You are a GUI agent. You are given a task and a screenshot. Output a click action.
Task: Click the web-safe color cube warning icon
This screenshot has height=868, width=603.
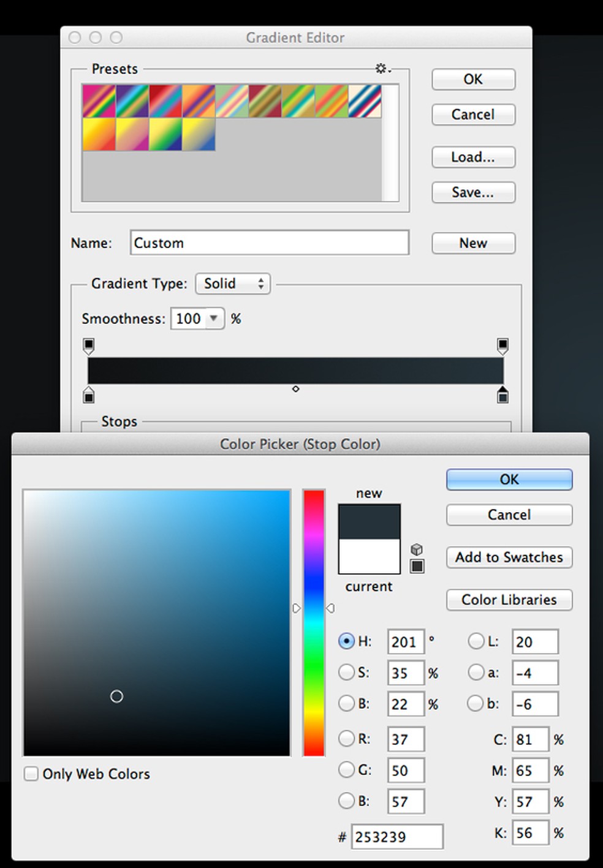[x=417, y=549]
